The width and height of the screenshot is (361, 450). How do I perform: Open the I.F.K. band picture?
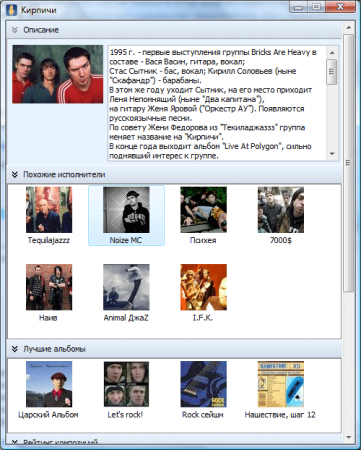[x=204, y=287]
